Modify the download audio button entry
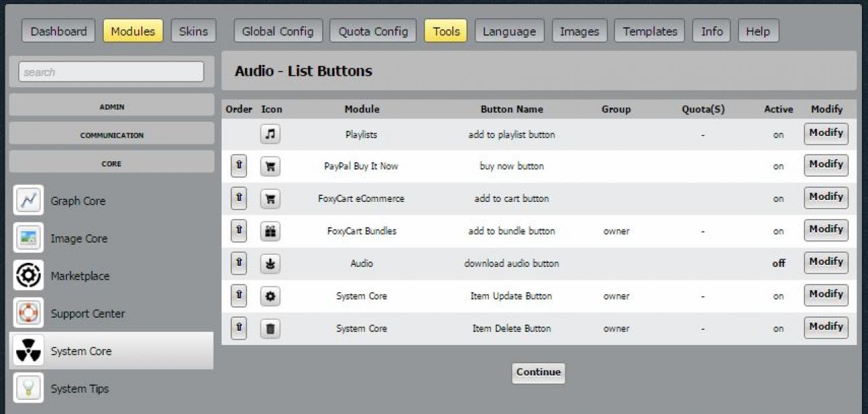 825,262
